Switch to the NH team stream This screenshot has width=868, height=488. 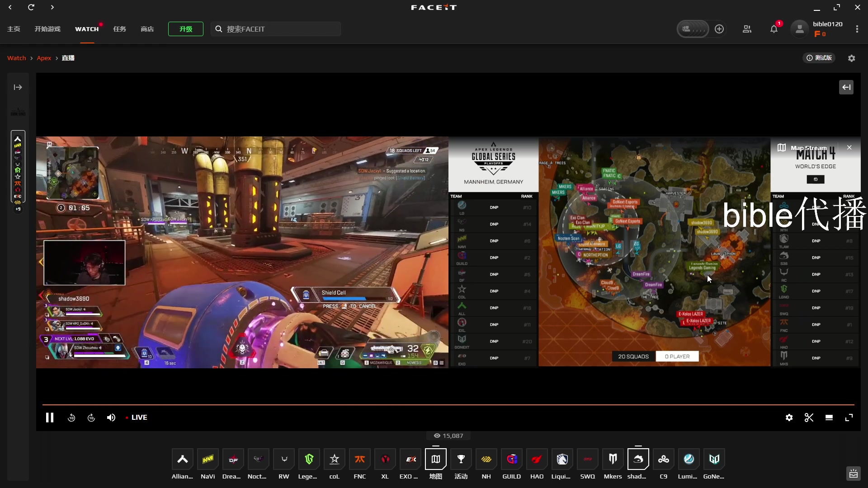[x=486, y=459]
